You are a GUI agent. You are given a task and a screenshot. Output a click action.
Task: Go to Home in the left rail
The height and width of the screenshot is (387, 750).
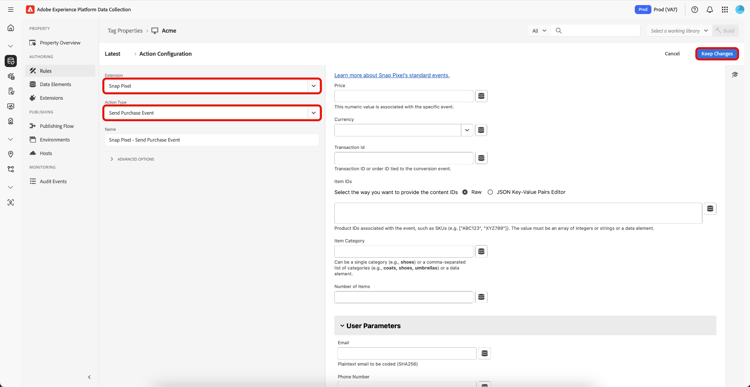coord(11,28)
